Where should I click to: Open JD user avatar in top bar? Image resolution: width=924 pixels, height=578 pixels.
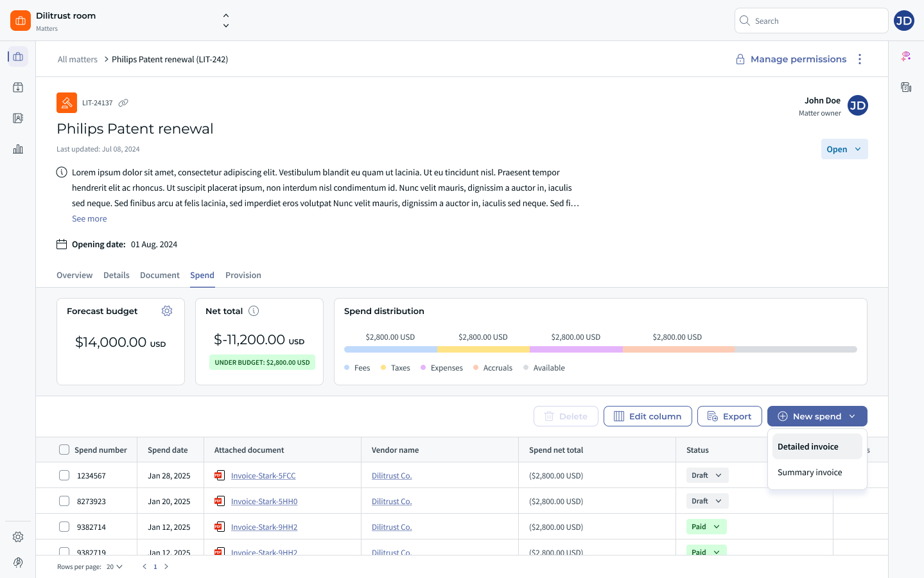[904, 21]
